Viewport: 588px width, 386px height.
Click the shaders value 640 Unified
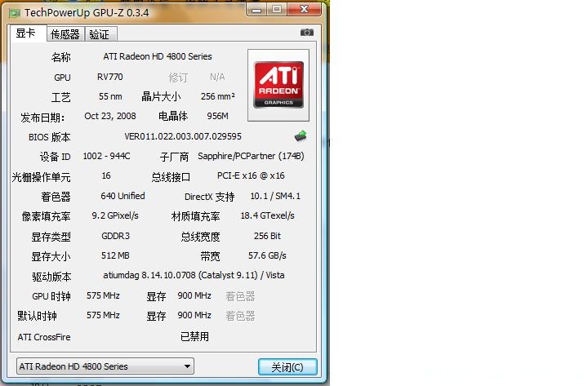[x=122, y=196]
